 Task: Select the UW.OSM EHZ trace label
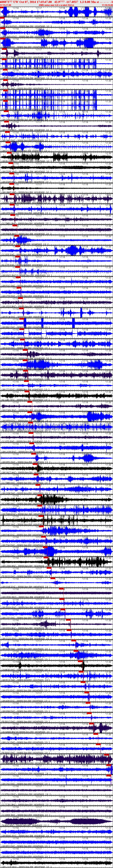(x=26, y=493)
